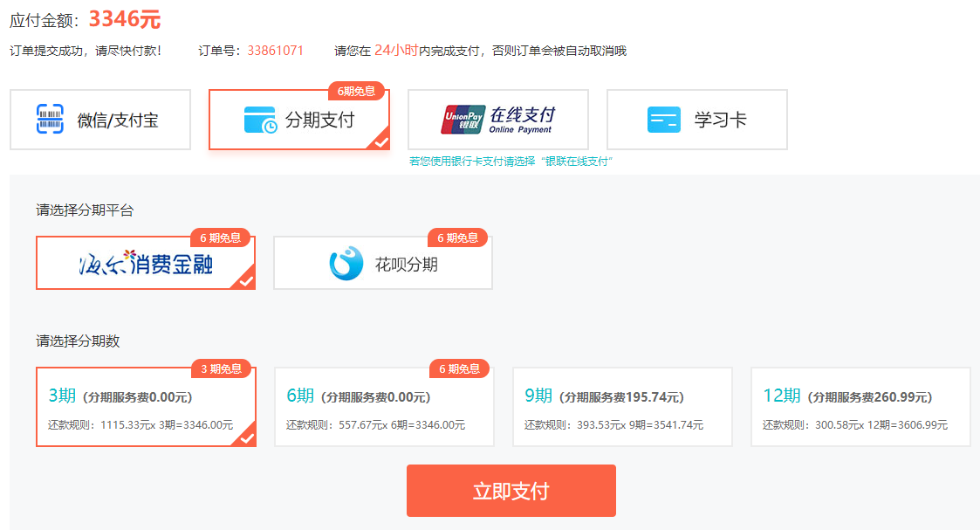The height and width of the screenshot is (530, 980).
Task: Click the blue study card icon
Action: click(664, 120)
